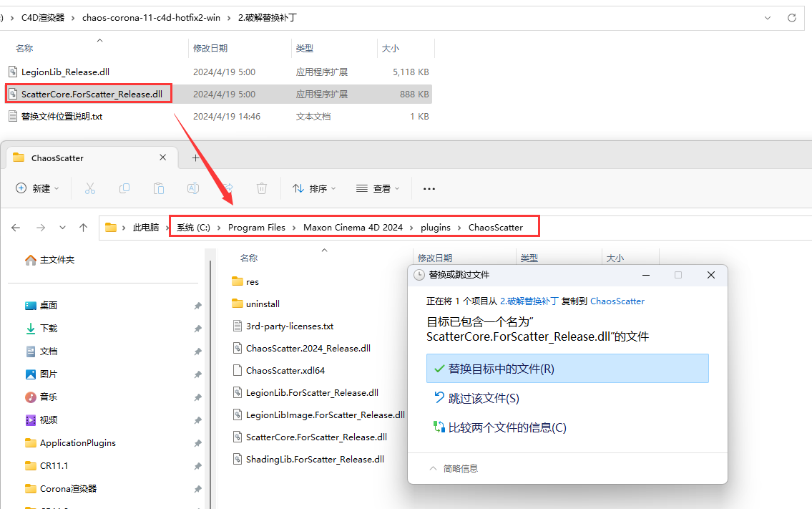The height and width of the screenshot is (509, 812).
Task: Open the more options ellipsis menu
Action: point(429,188)
